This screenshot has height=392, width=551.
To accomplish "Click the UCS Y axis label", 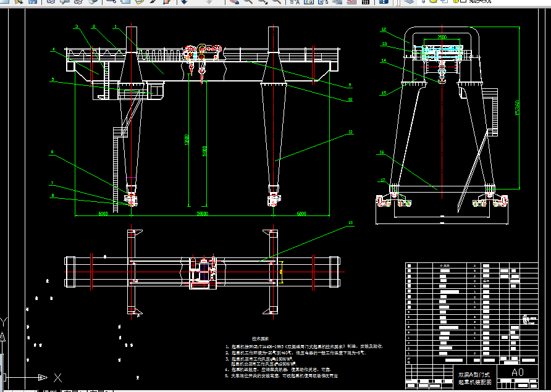I will click(4, 322).
